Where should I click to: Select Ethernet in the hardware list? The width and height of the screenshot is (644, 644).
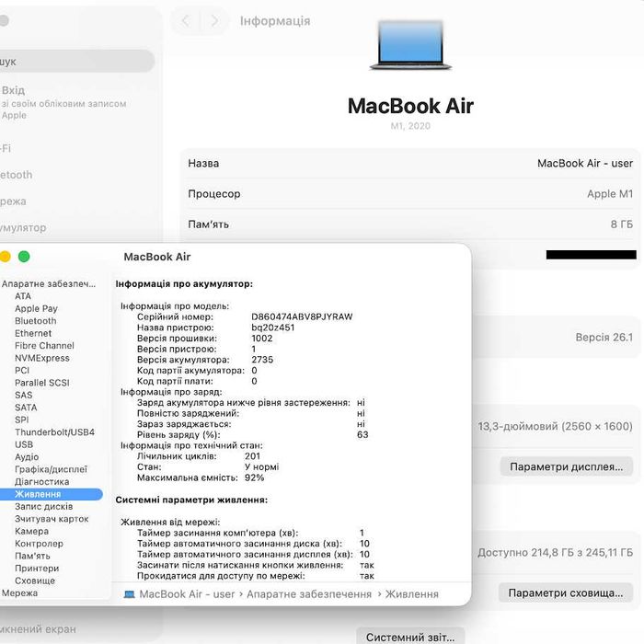click(x=33, y=333)
